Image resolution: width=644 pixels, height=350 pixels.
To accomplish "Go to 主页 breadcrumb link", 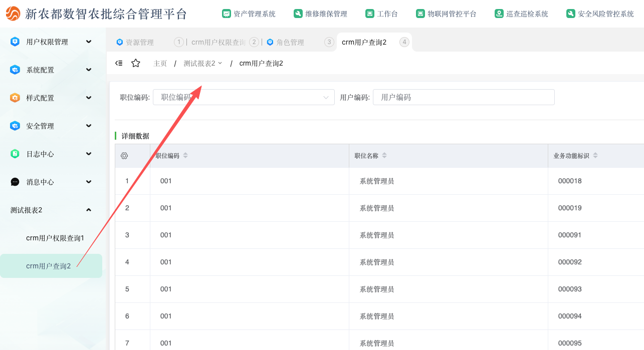I will 160,64.
